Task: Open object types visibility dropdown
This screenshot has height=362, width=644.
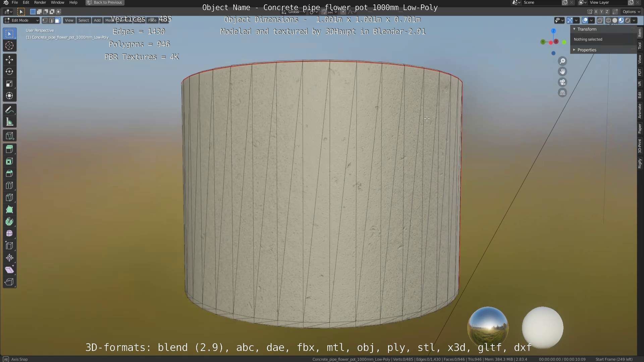Action: click(x=559, y=20)
